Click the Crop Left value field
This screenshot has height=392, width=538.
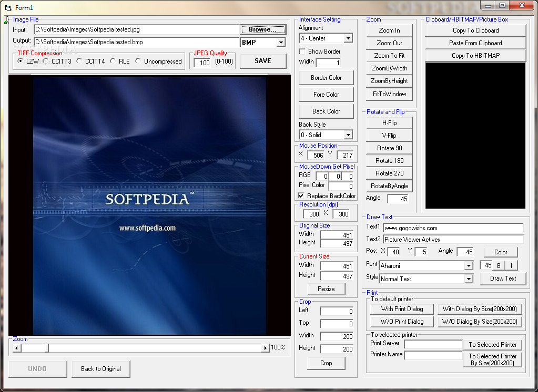point(337,312)
